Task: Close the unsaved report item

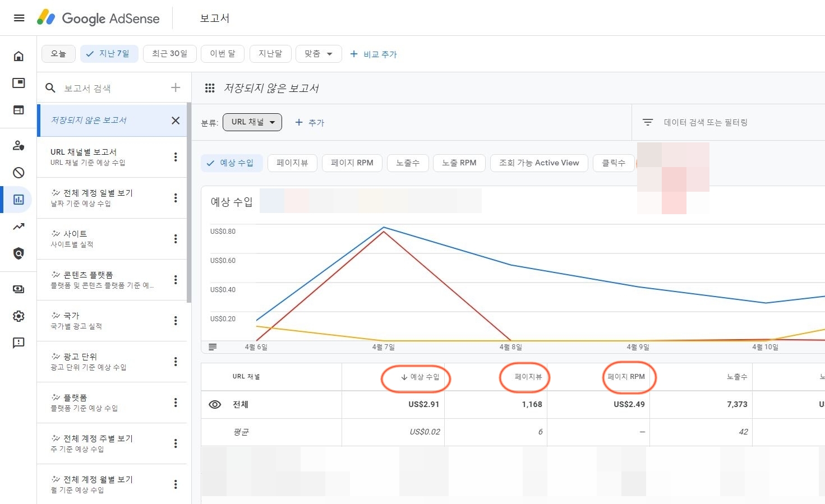Action: click(176, 121)
